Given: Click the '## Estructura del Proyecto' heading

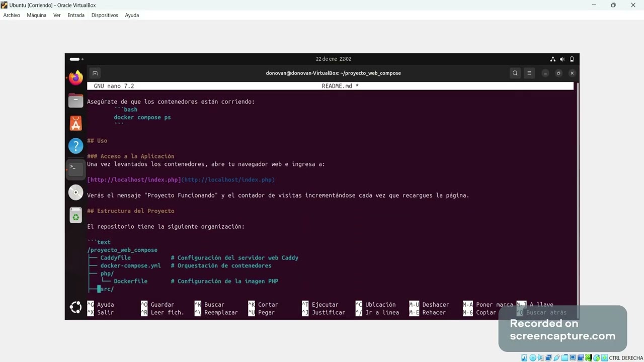Looking at the screenshot, I should (x=131, y=211).
